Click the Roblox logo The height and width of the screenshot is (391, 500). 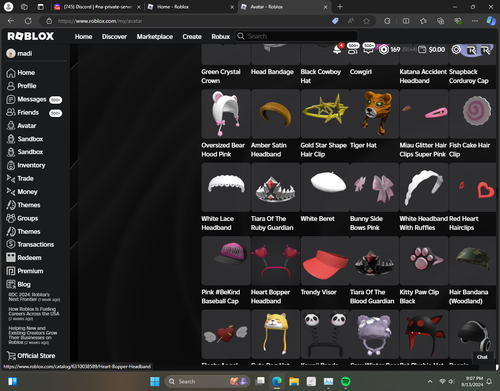pos(31,36)
